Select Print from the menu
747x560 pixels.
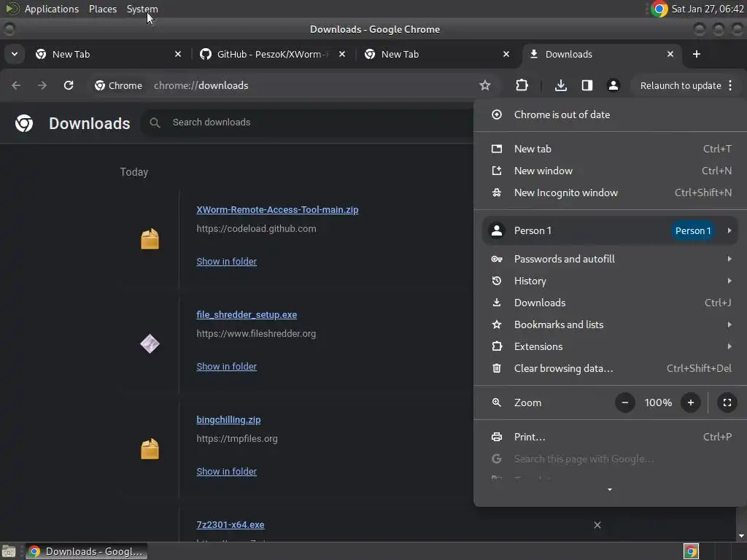click(610, 437)
